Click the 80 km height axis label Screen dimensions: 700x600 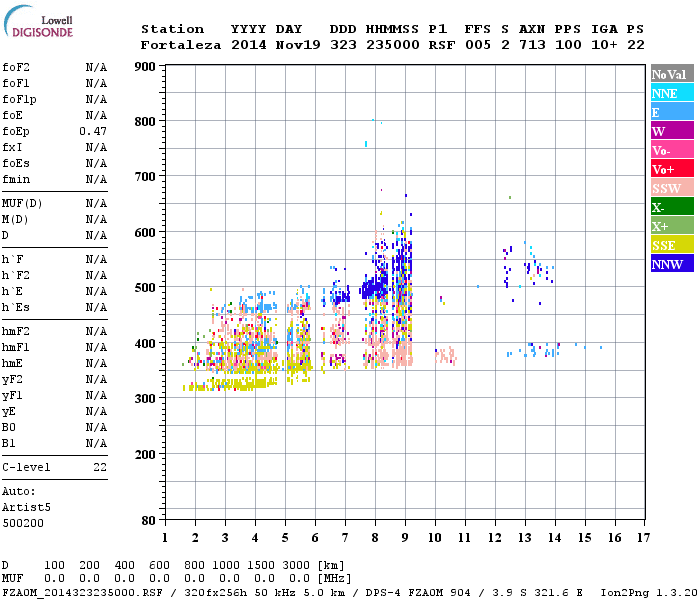148,521
